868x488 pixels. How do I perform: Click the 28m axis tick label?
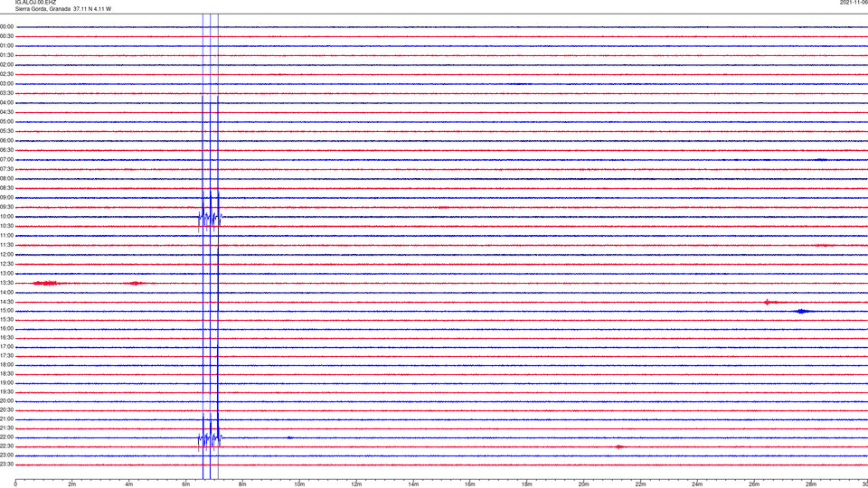click(811, 484)
